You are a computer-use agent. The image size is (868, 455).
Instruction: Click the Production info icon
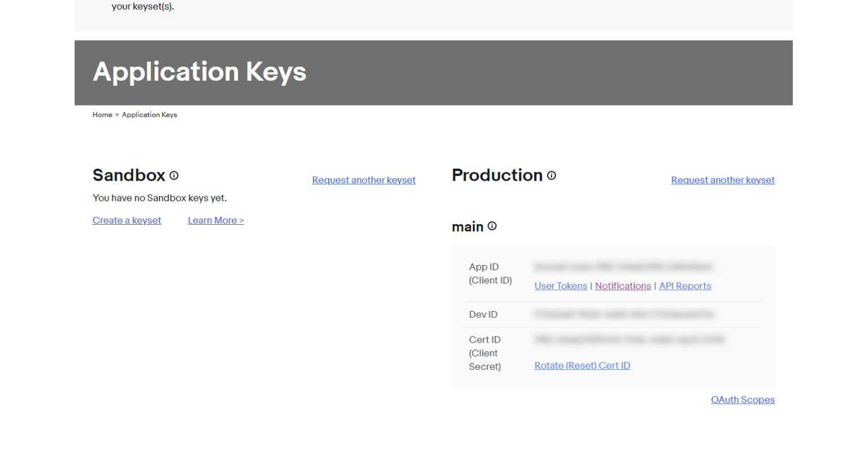[x=552, y=176]
